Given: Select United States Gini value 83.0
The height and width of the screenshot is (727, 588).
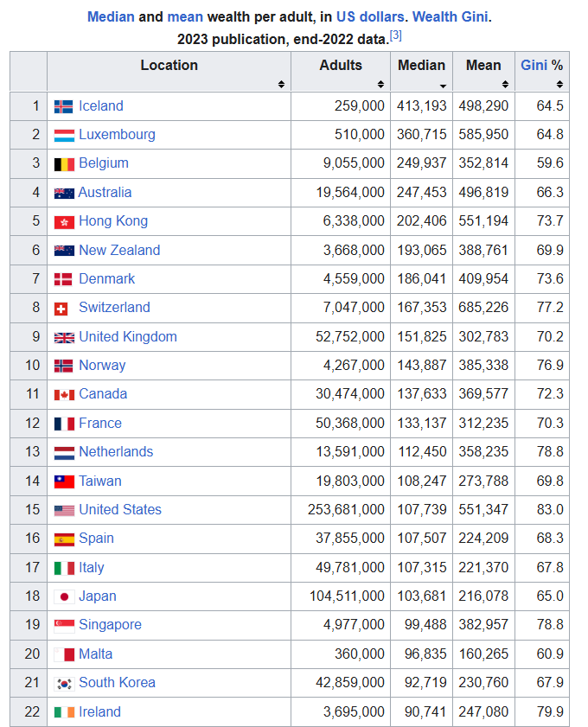Looking at the screenshot, I should pyautogui.click(x=550, y=509).
